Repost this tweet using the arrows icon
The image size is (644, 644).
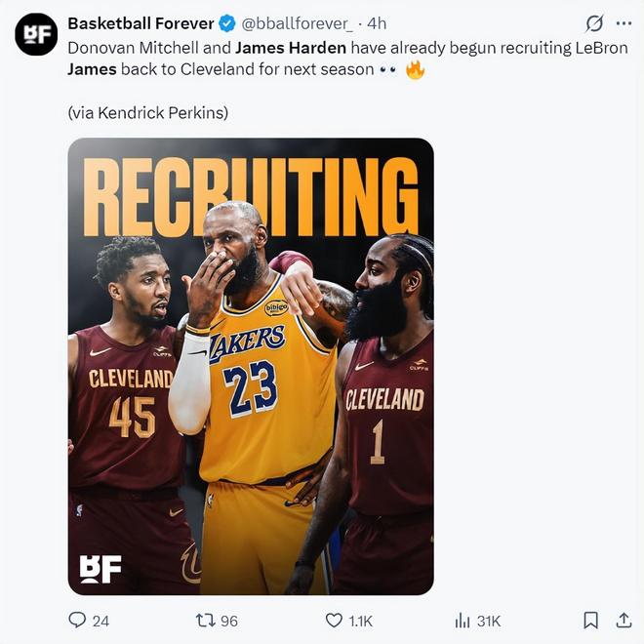tap(205, 620)
